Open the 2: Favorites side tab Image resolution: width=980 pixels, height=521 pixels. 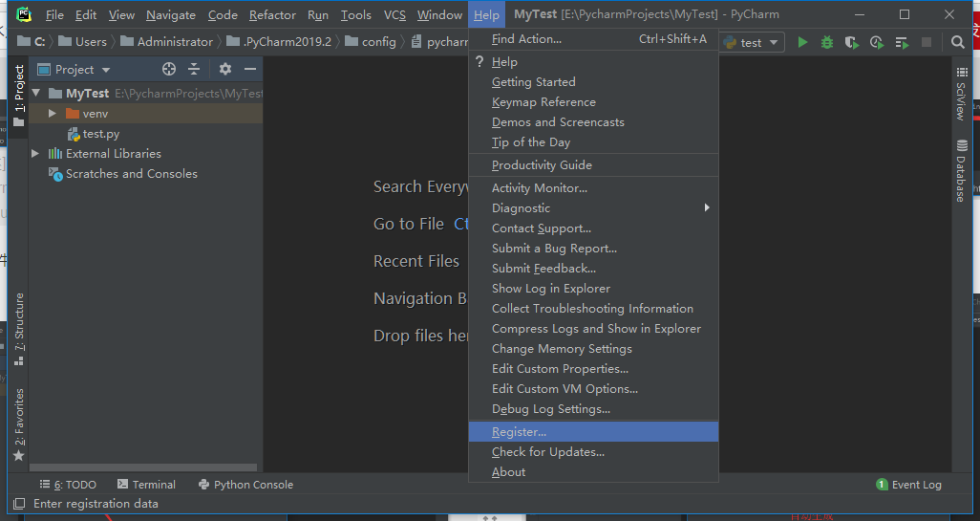pyautogui.click(x=19, y=424)
